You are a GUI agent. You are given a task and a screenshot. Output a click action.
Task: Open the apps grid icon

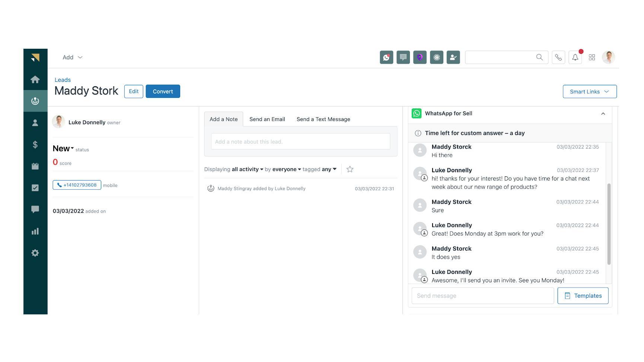592,57
